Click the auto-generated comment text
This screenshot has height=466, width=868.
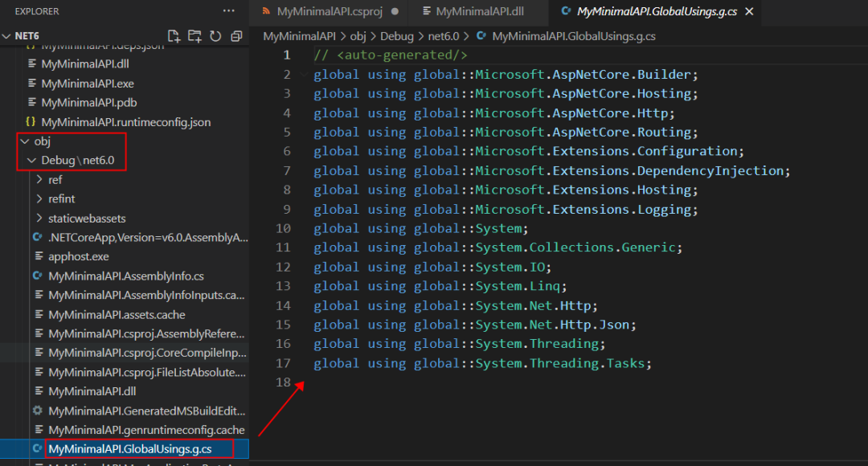[x=391, y=55]
